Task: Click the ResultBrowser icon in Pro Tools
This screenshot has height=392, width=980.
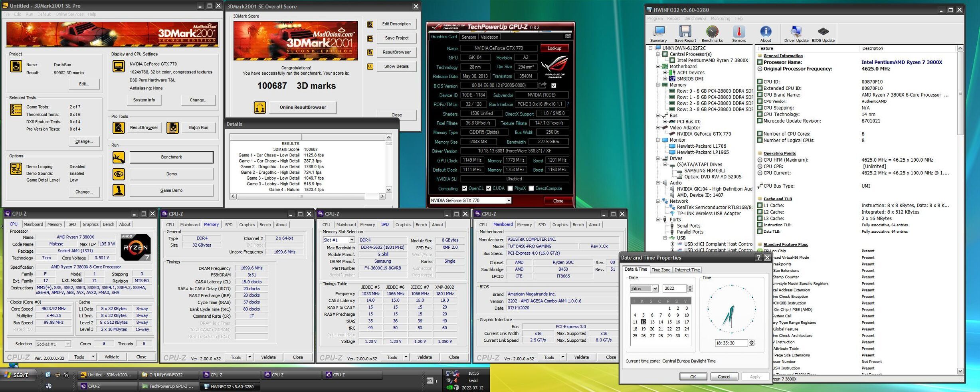Action: 119,128
